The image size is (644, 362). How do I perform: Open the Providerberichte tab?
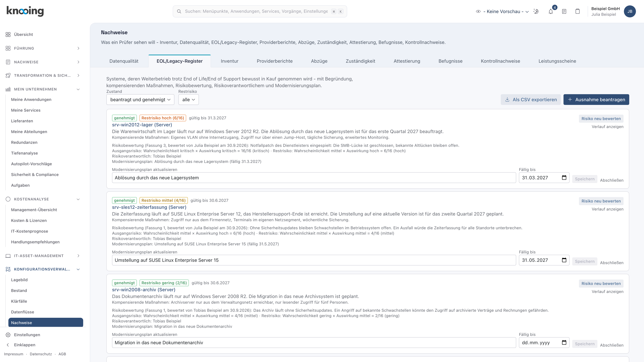(275, 61)
